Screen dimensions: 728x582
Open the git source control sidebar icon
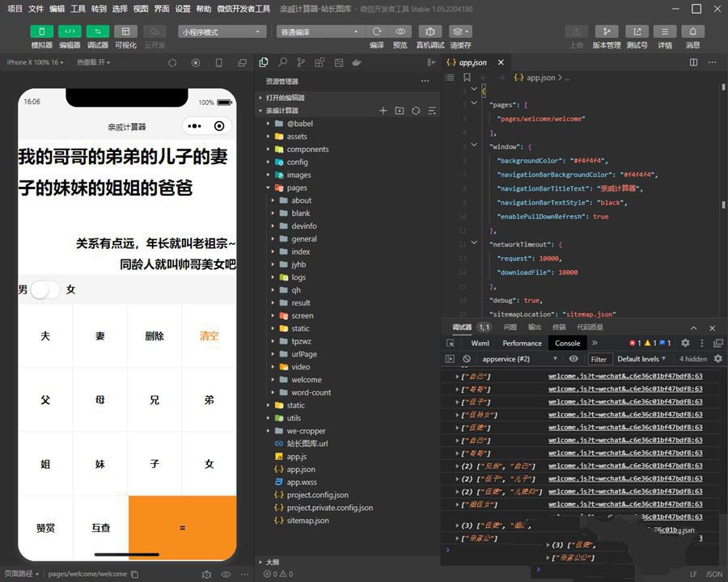coord(300,61)
